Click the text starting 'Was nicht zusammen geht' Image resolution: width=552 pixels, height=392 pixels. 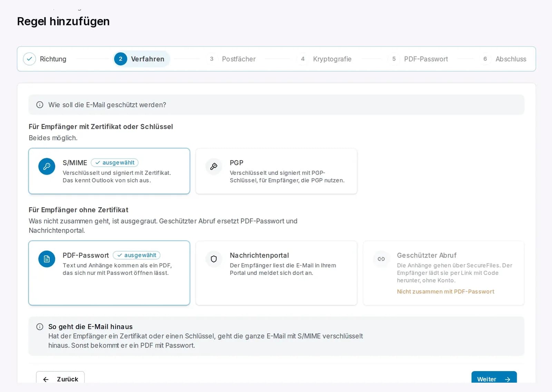click(x=163, y=226)
